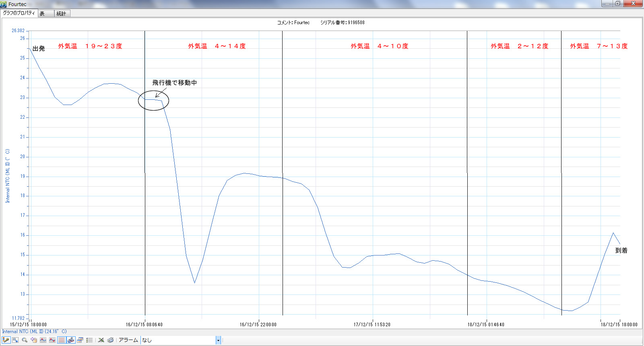Image resolution: width=644 pixels, height=346 pixels.
Task: Open the bulleted list legend icon
Action: click(x=89, y=340)
